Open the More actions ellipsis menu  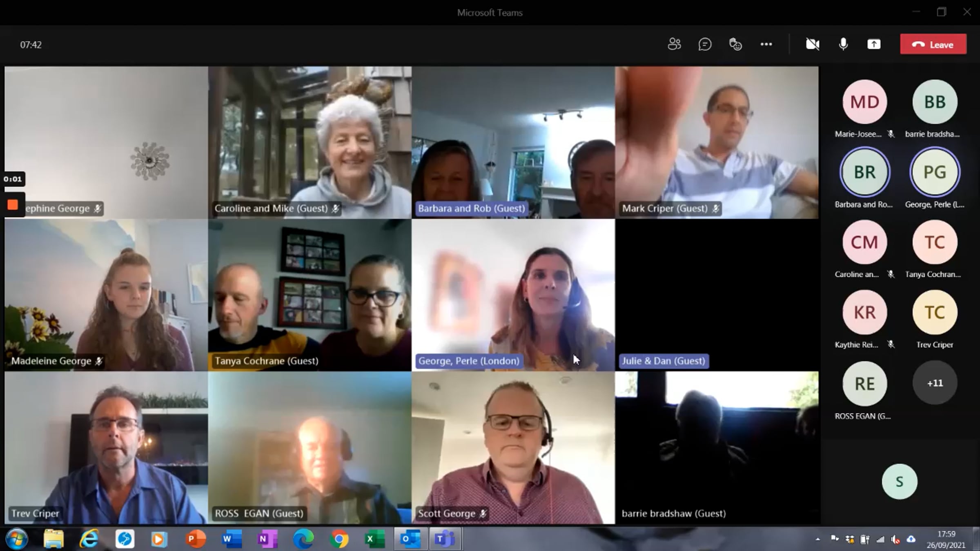pos(766,44)
